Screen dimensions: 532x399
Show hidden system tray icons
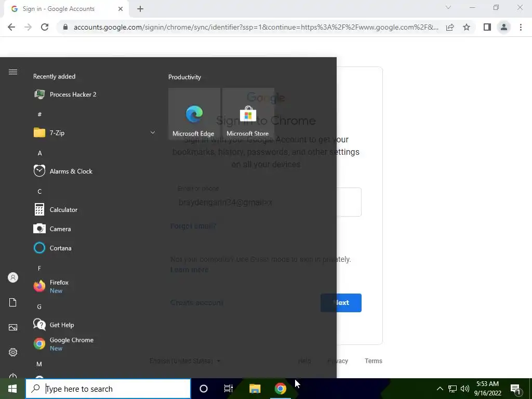(x=440, y=389)
